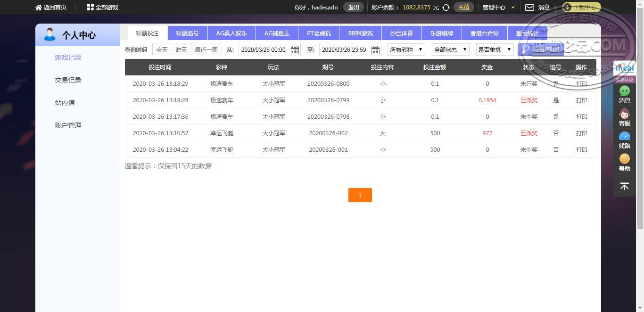Image resolution: width=644 pixels, height=312 pixels.
Task: Switch to the 彩票追号 tab
Action: click(187, 33)
